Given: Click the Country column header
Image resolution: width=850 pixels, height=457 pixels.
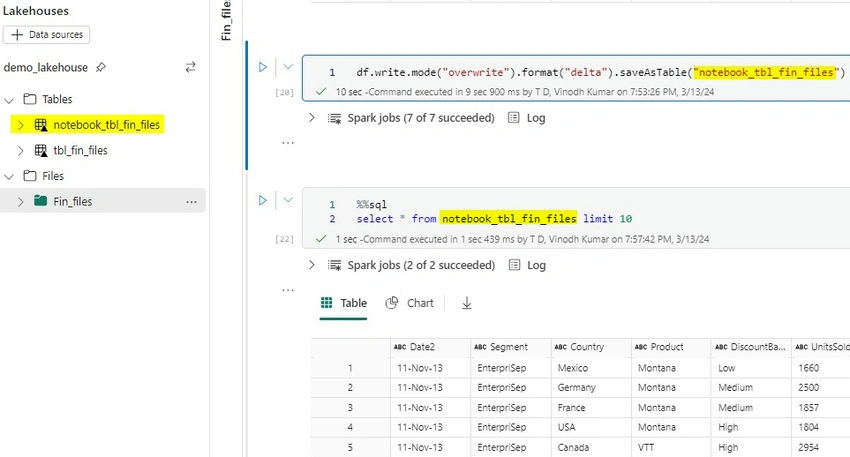Looking at the screenshot, I should (591, 347).
